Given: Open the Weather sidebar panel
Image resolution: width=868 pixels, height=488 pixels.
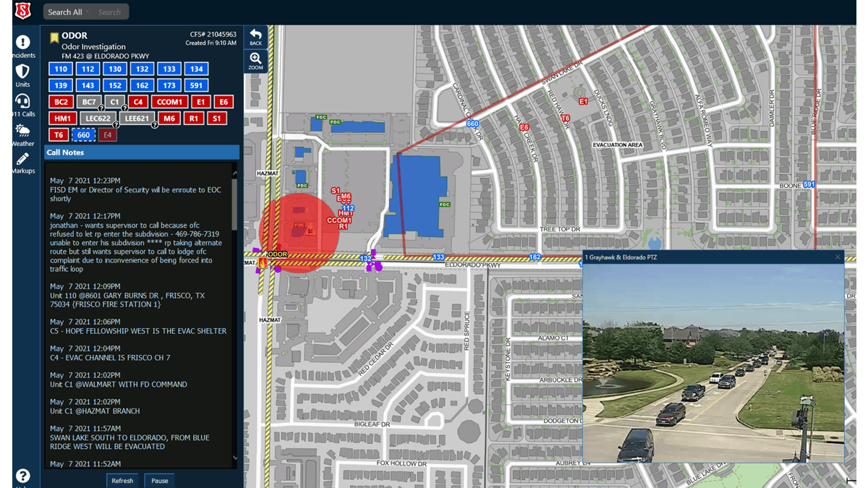Looking at the screenshot, I should pyautogui.click(x=22, y=134).
